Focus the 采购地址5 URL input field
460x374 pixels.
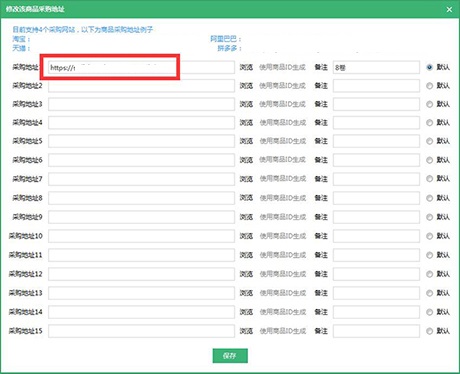click(141, 141)
